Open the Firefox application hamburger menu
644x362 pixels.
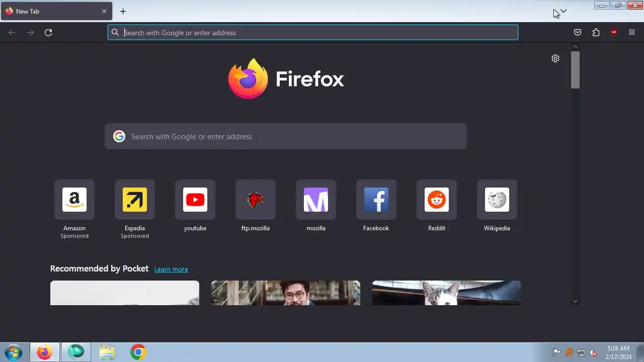[632, 33]
